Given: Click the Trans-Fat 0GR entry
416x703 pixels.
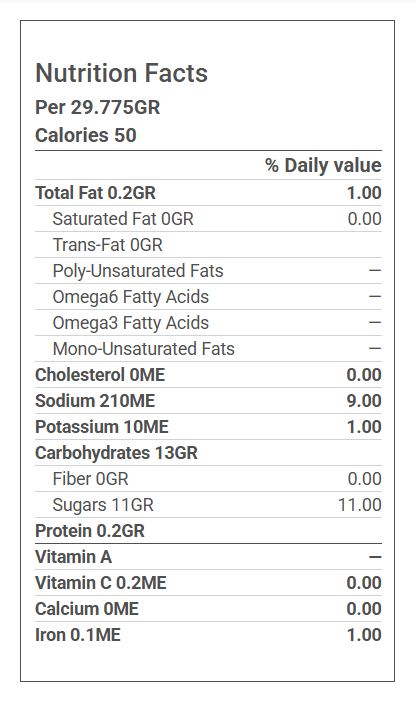Looking at the screenshot, I should [108, 245].
